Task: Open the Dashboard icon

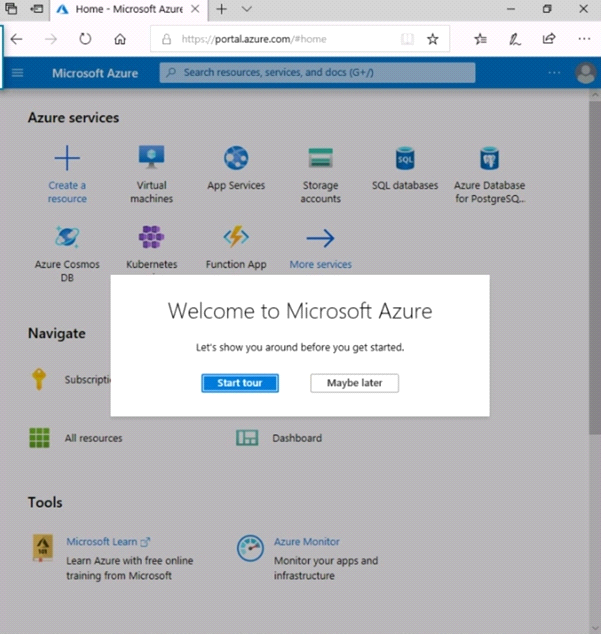Action: [x=247, y=438]
